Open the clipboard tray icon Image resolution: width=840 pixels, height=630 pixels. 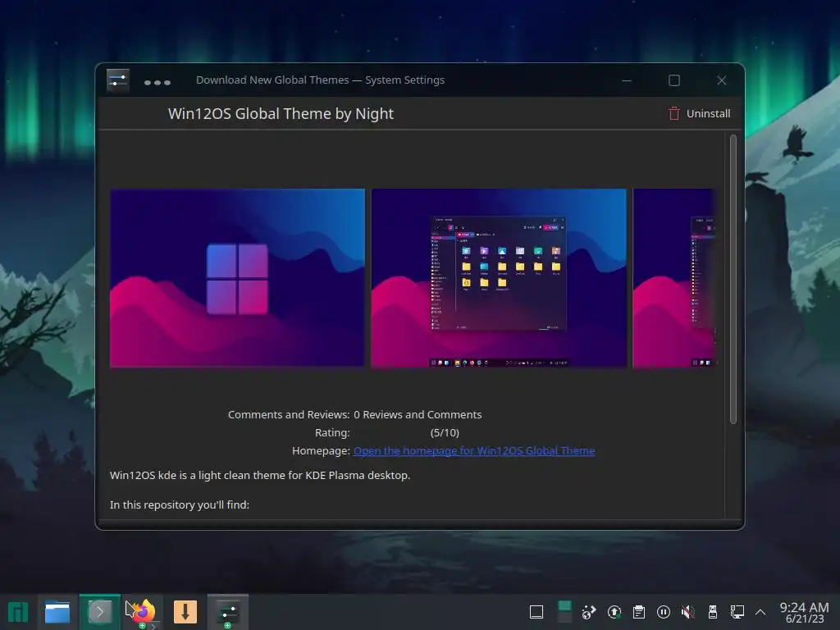tap(638, 612)
